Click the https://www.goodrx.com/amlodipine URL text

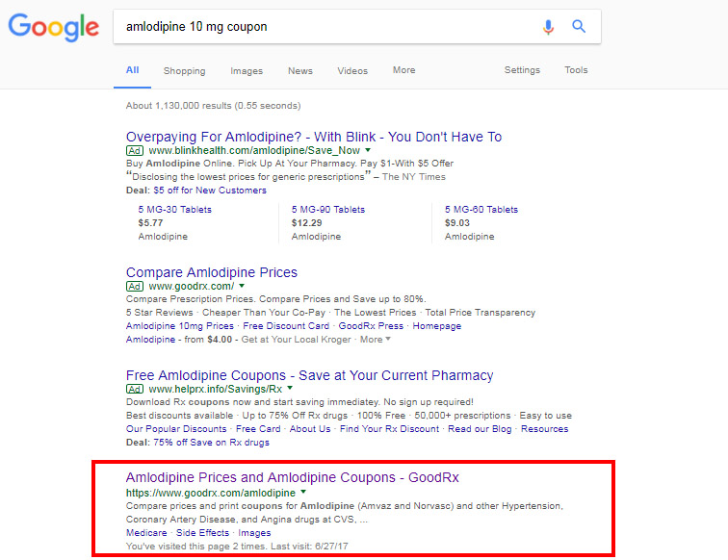coord(211,493)
